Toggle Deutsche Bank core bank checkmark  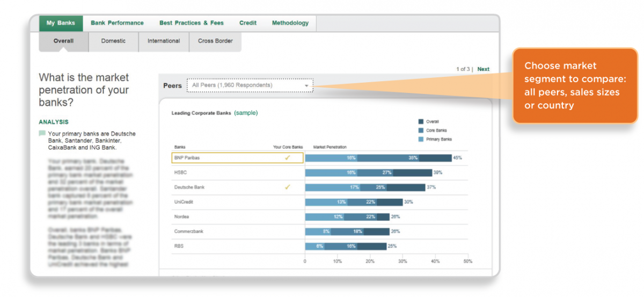pyautogui.click(x=288, y=187)
